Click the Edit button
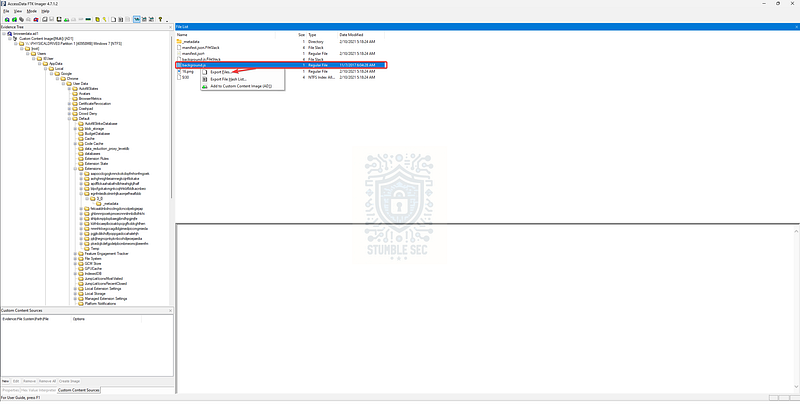 tap(16, 381)
